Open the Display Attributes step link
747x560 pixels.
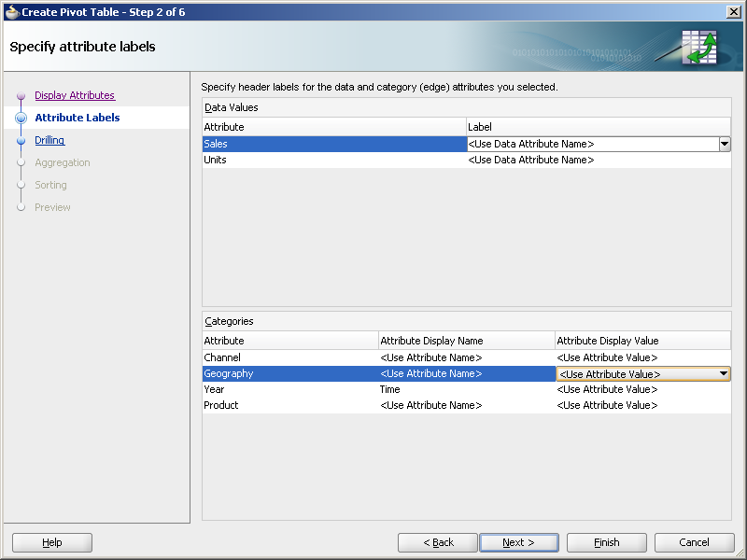[75, 95]
